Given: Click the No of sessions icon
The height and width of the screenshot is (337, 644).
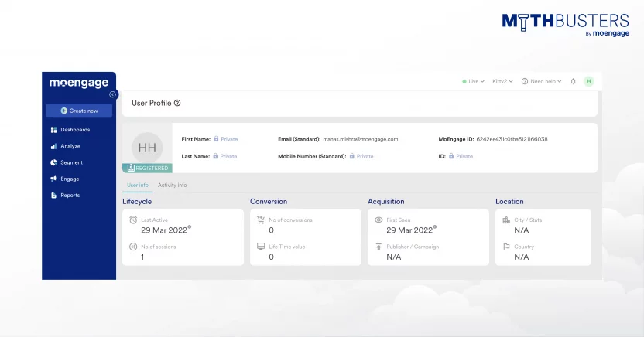Looking at the screenshot, I should click(x=133, y=247).
